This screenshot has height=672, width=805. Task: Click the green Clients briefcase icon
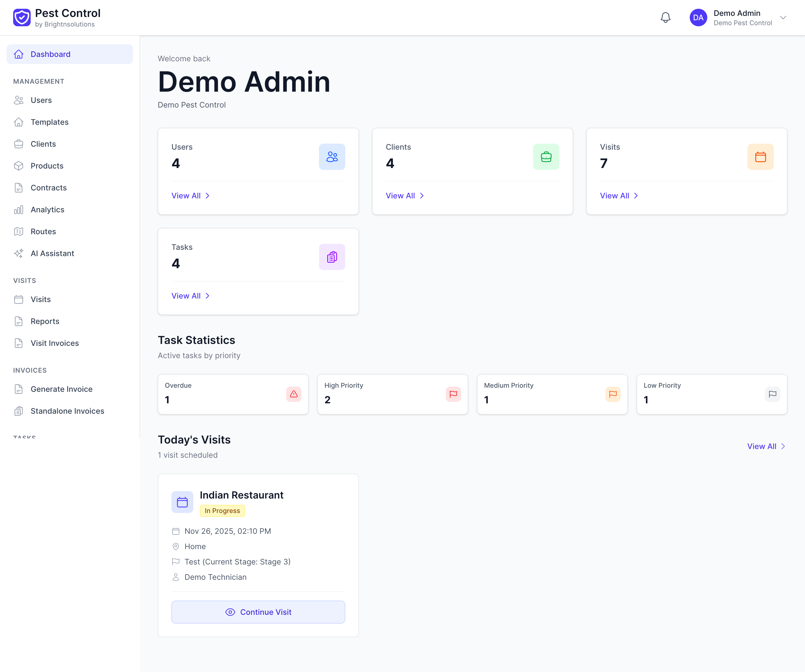click(546, 157)
